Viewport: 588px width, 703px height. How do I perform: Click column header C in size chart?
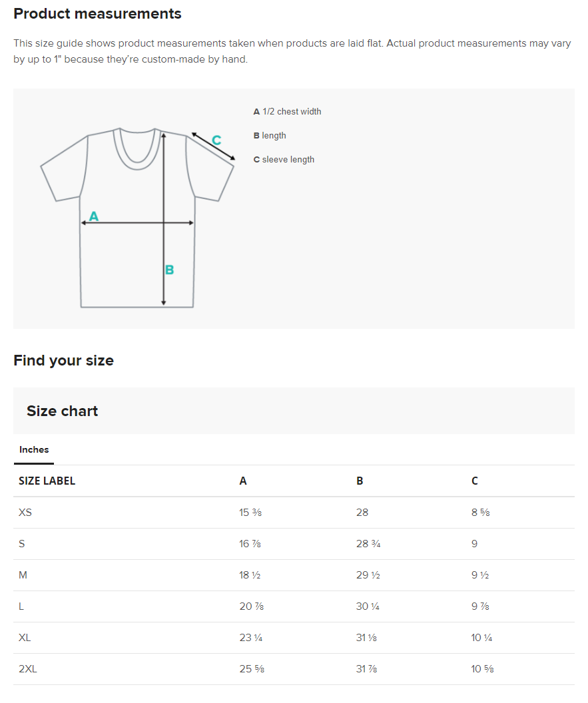[x=475, y=481]
